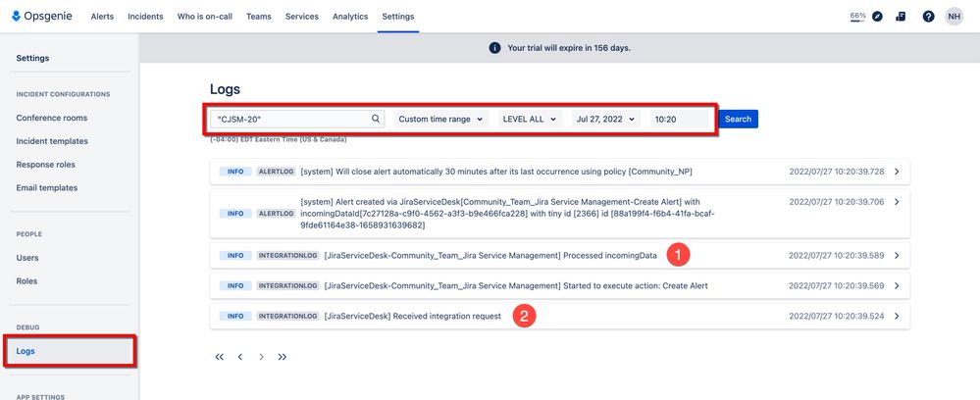Expand the auto-close policy log row
This screenshot has height=400, width=980.
coord(897,172)
